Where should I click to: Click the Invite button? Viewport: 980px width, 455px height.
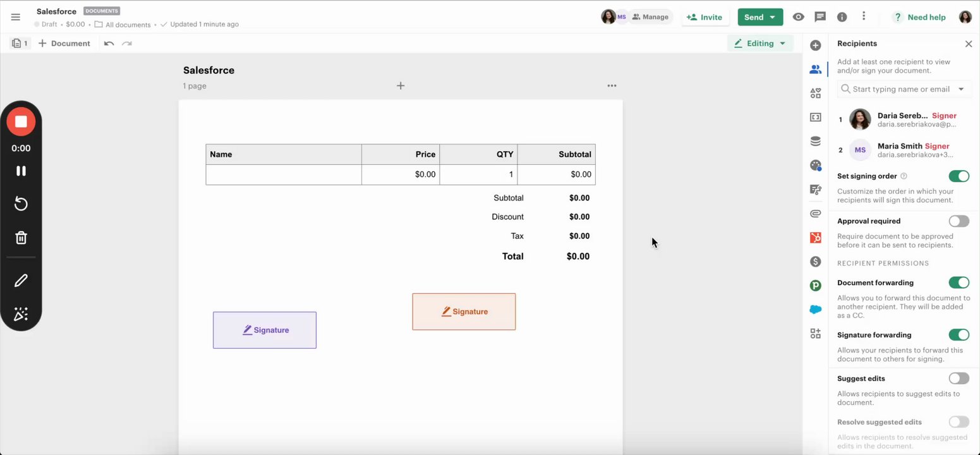click(x=705, y=17)
